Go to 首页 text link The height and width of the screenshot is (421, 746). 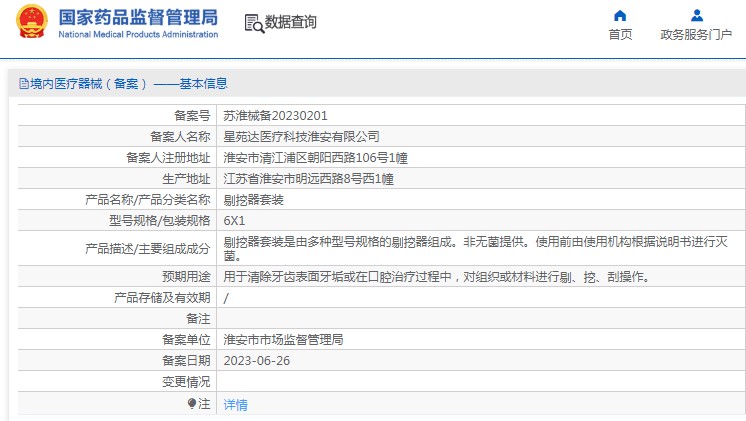pos(620,35)
